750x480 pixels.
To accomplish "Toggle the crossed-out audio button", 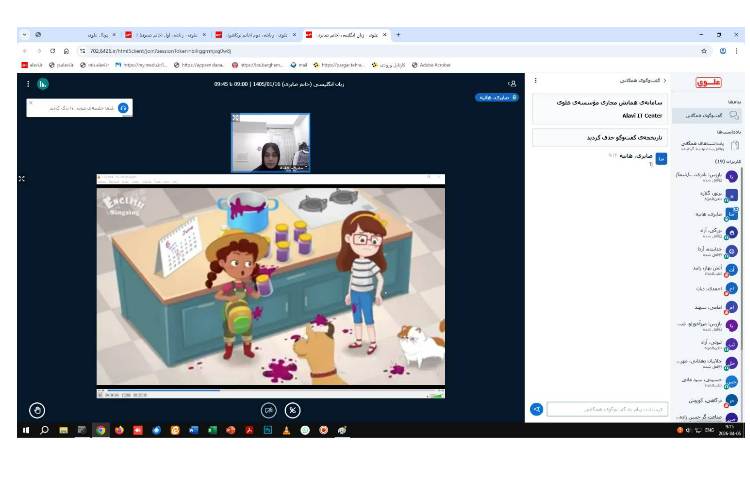I will coord(292,410).
